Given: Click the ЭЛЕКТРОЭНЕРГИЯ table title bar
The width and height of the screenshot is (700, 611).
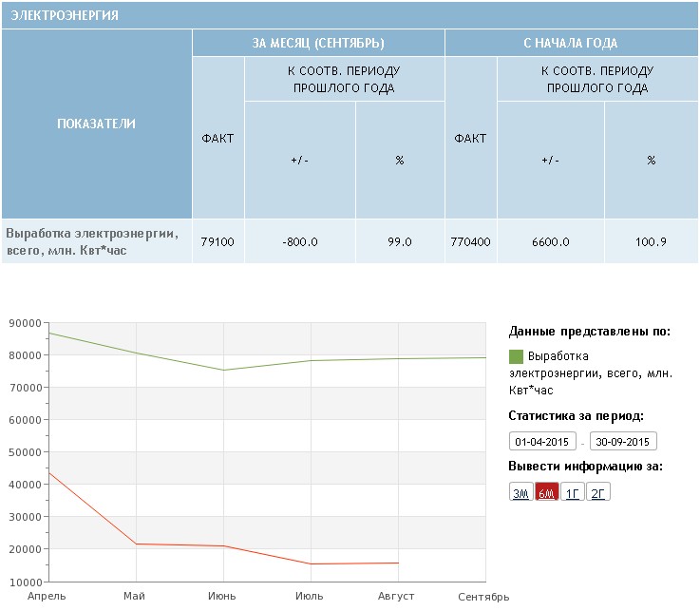Looking at the screenshot, I should (x=350, y=15).
